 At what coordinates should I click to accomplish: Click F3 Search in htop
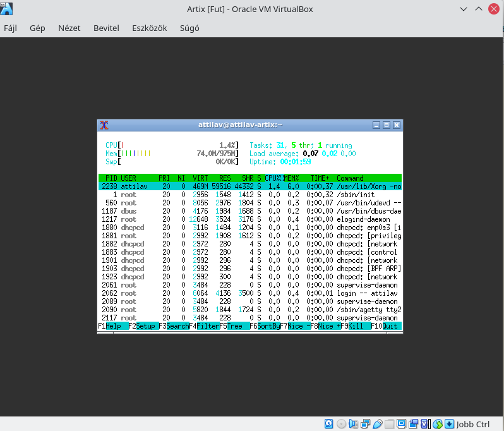[174, 326]
